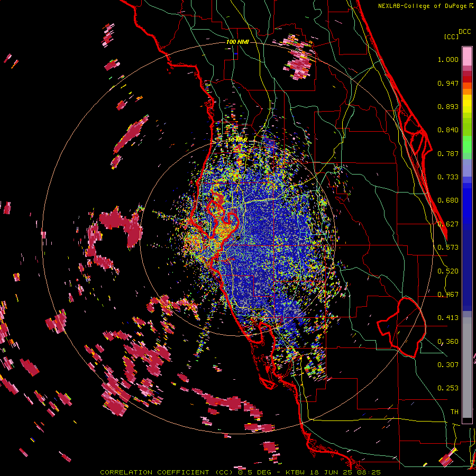Click the 0.360 color scale value
Screen dimensions: 476x476
click(x=448, y=342)
